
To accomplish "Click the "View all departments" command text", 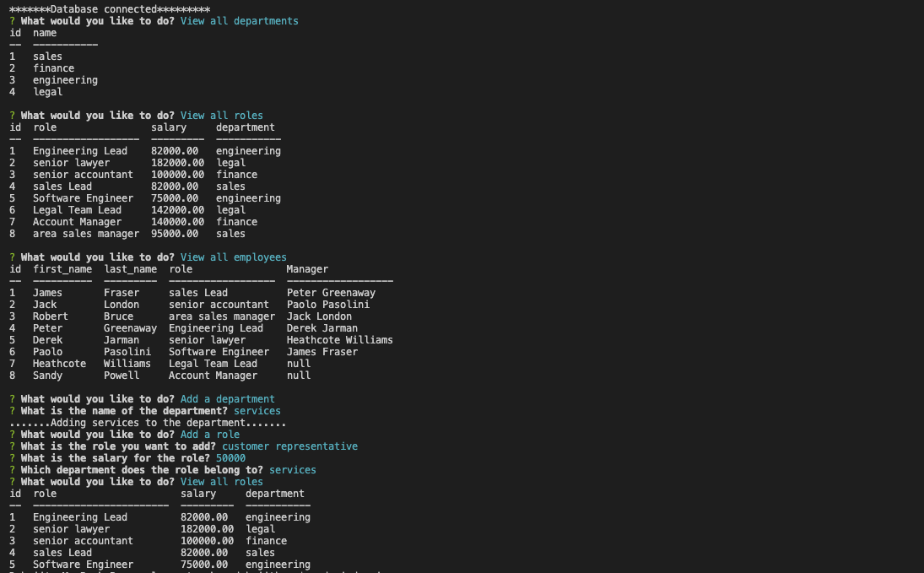I will (x=239, y=20).
